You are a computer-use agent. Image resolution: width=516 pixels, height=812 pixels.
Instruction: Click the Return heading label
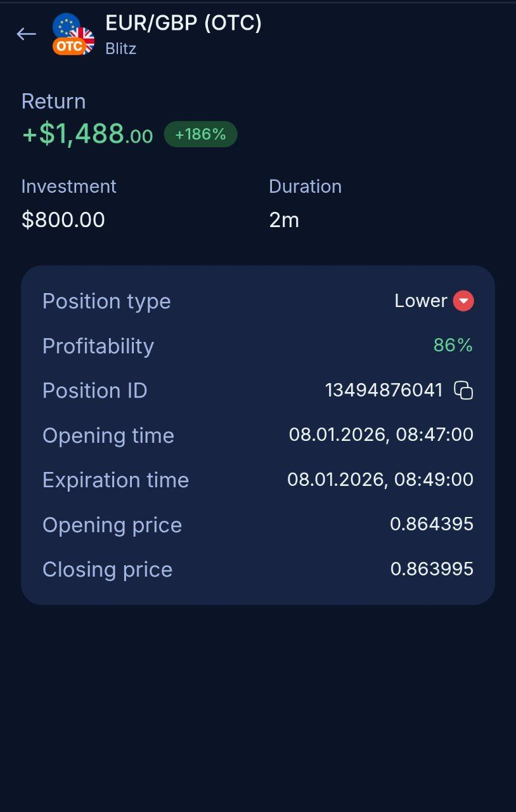point(53,101)
